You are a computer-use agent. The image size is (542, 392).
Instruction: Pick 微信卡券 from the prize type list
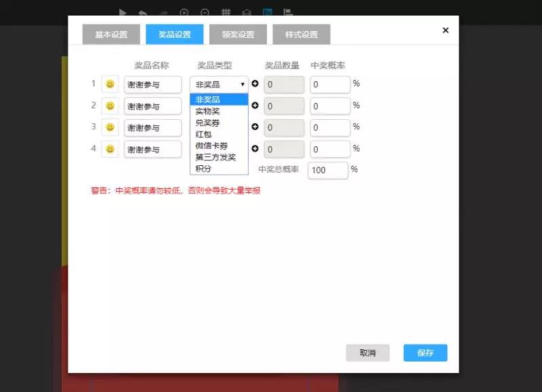coord(219,146)
